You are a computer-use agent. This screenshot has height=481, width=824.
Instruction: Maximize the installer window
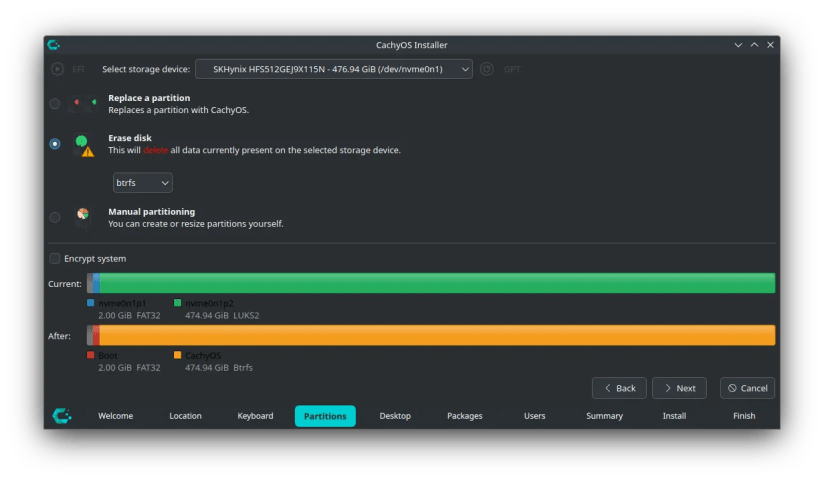755,45
